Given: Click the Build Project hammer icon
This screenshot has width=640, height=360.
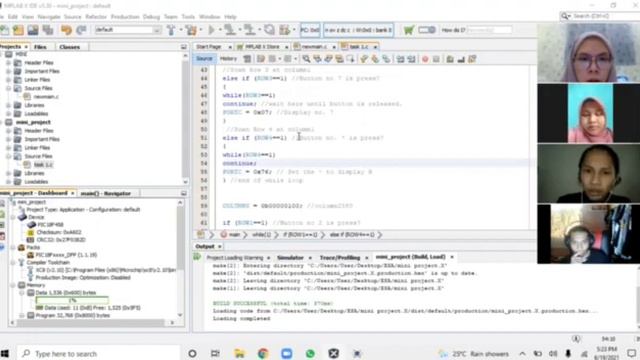Looking at the screenshot, I should pyautogui.click(x=171, y=30).
